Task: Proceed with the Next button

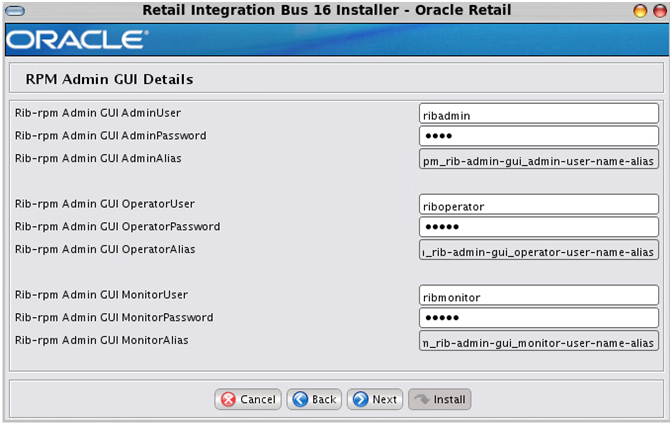Action: coord(375,399)
